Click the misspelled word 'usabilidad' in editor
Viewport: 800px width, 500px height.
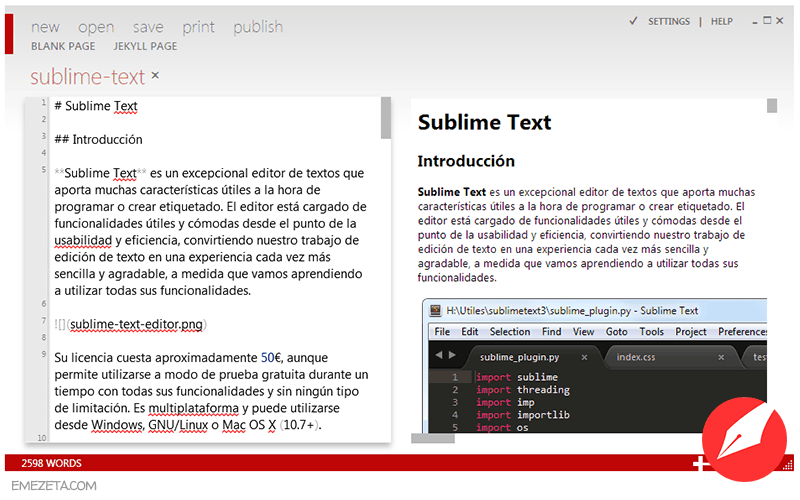(83, 240)
